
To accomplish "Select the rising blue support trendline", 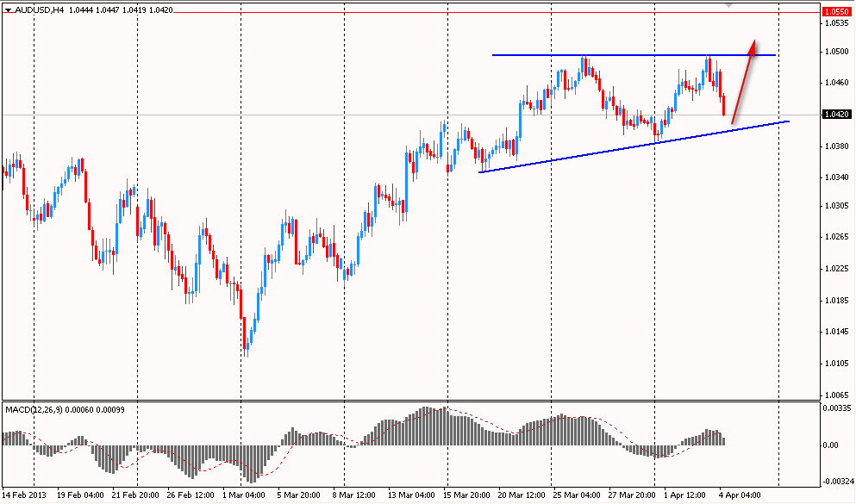I will tap(634, 146).
